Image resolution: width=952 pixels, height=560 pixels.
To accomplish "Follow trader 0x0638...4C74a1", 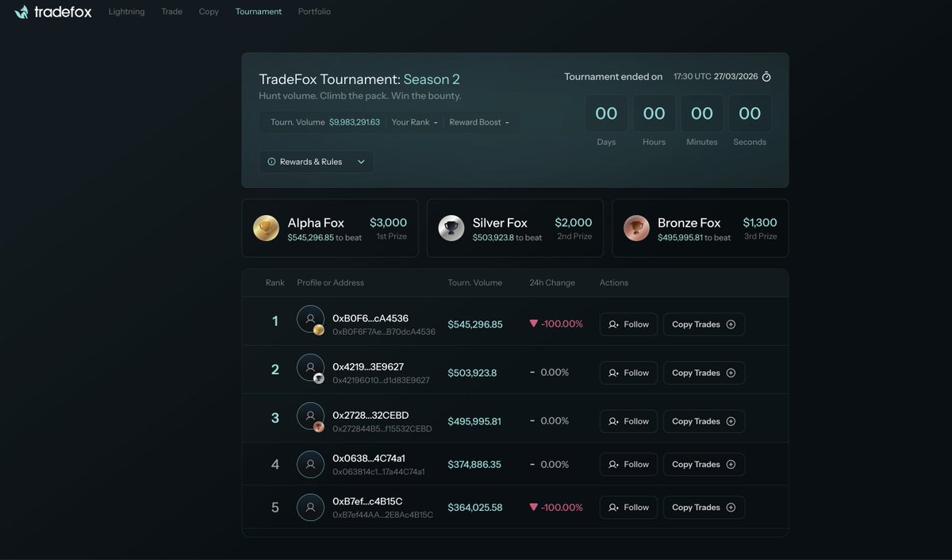I will pos(628,464).
